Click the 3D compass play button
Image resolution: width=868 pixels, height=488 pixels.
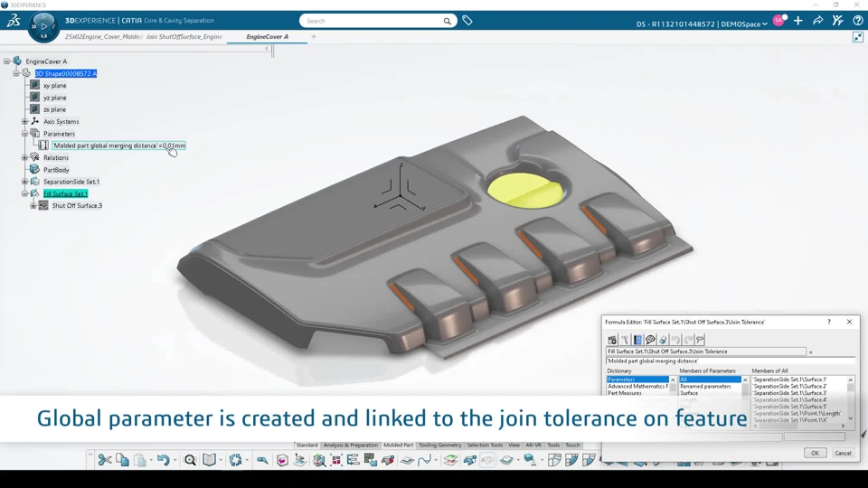tap(43, 26)
